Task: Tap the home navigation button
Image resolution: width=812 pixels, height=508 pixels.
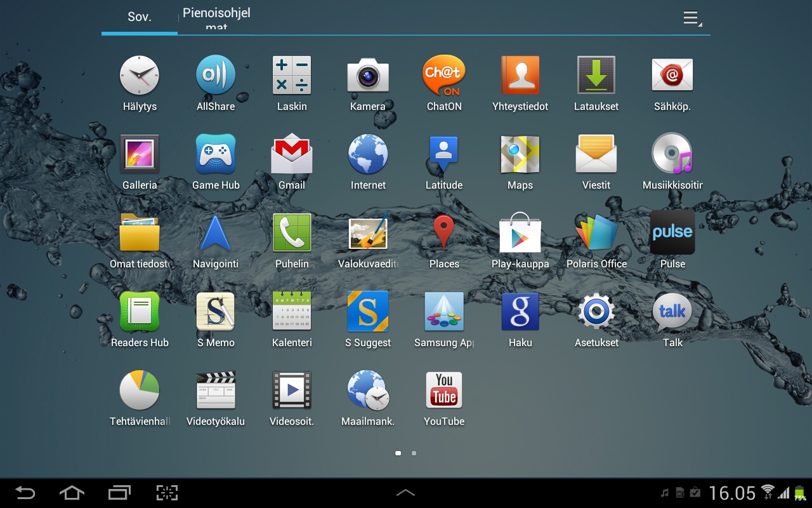Action: (x=72, y=493)
